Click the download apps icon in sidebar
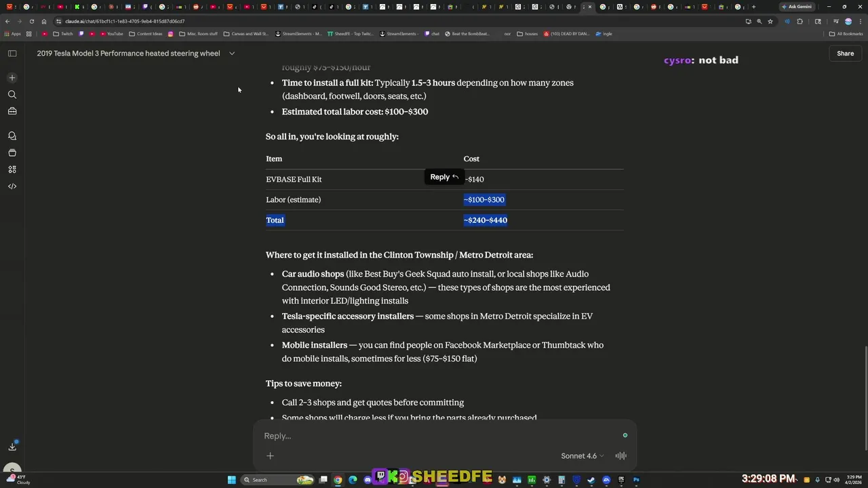The image size is (868, 488). (x=12, y=446)
